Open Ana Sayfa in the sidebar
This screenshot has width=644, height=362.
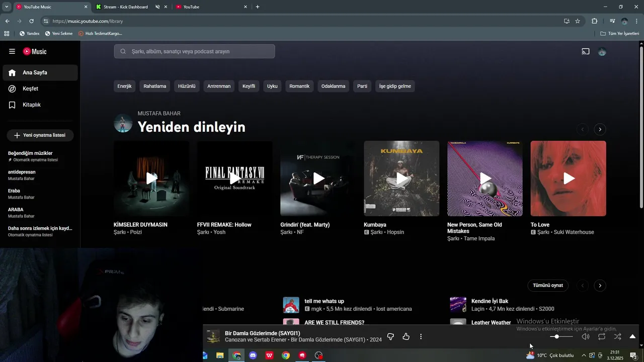click(x=40, y=72)
